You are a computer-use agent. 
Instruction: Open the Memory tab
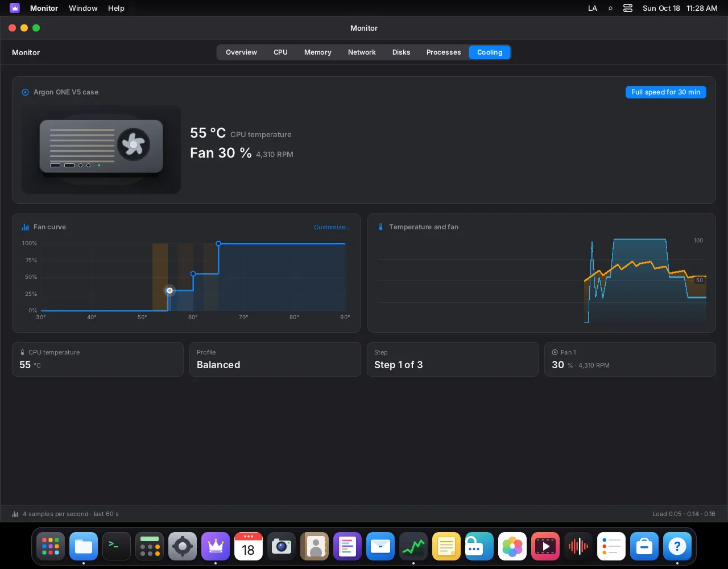tap(318, 52)
